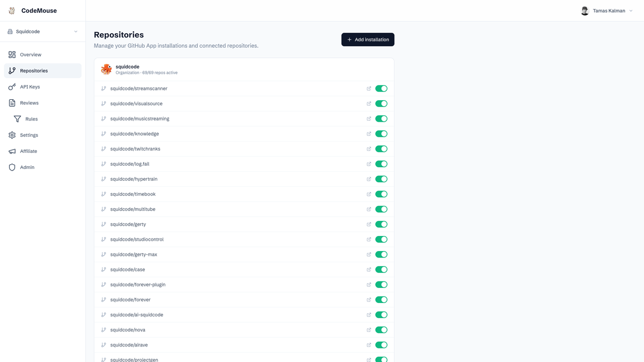Screen dimensions: 644x362
Task: Switch off squidcode/multitube
Action: [381, 209]
